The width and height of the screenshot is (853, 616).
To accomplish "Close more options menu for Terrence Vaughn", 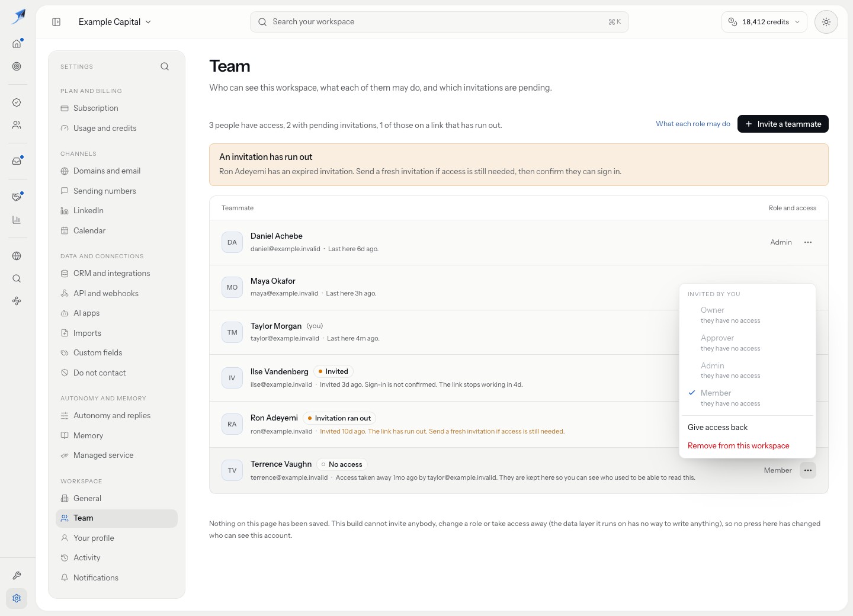I will point(808,470).
